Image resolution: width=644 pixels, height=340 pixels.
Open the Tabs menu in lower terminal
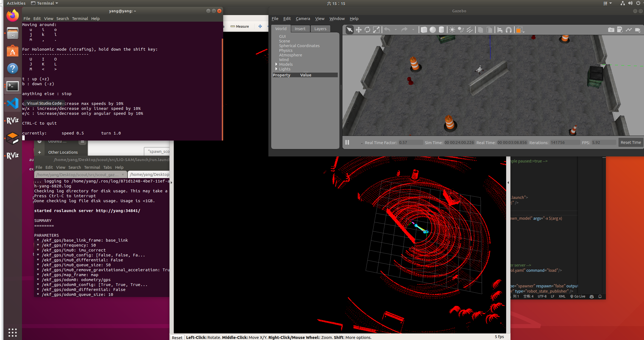click(107, 167)
